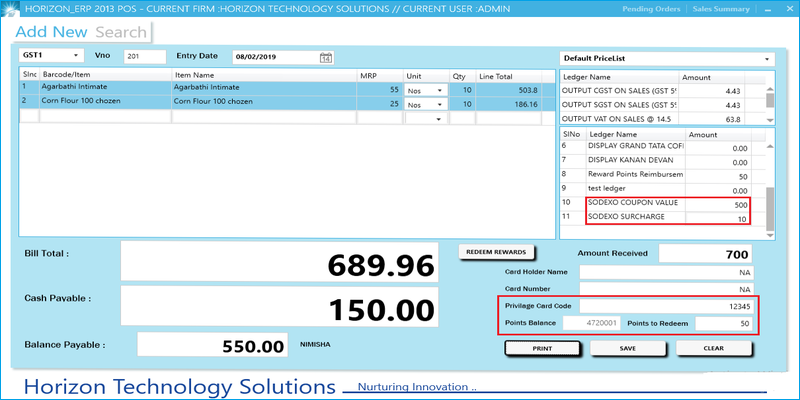
Task: Click the SAVE button
Action: [628, 348]
